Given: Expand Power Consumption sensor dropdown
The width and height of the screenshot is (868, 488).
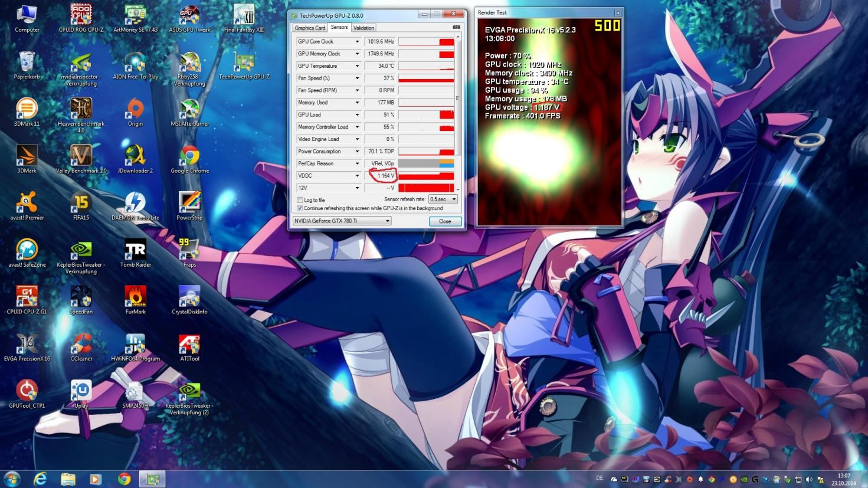Looking at the screenshot, I should 357,152.
